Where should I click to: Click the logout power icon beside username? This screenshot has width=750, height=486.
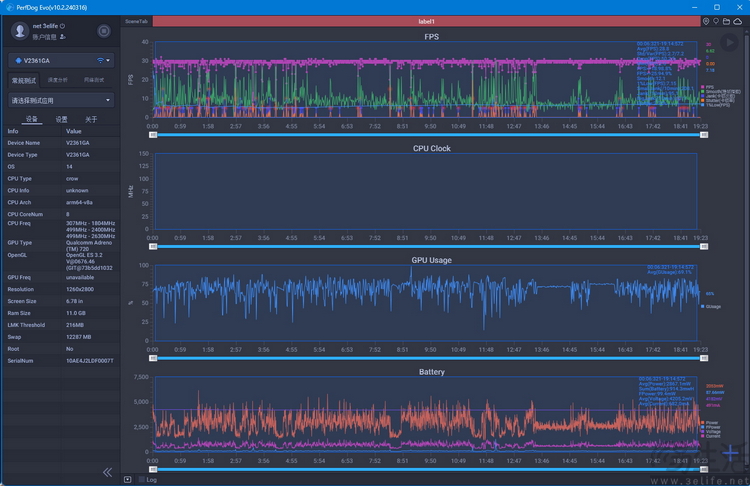click(x=63, y=26)
